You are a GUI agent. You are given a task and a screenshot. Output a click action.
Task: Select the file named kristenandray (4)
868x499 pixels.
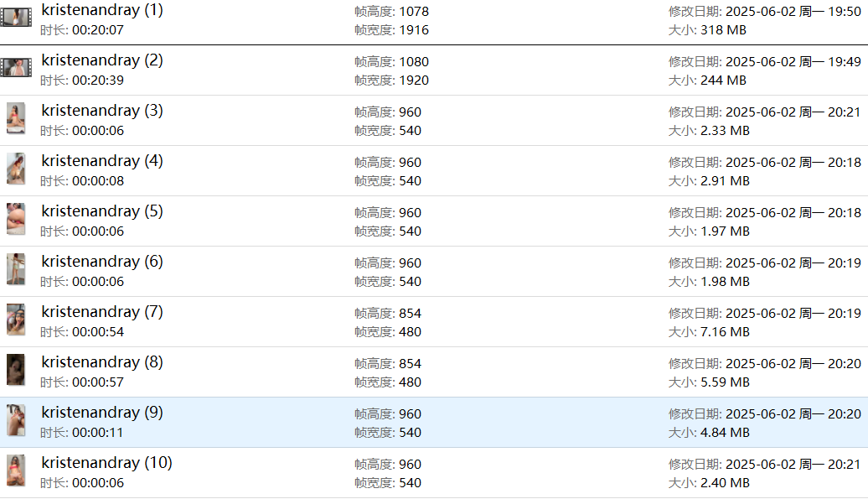[x=102, y=161]
